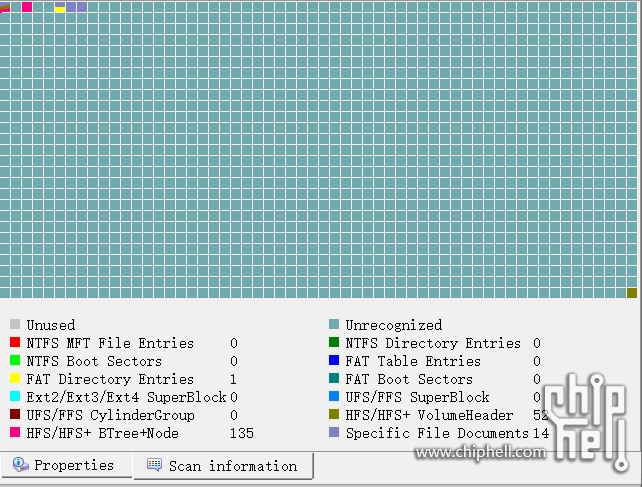Click the pink HFS/HFS+ BTree+Node legend swatch

[x=15, y=433]
